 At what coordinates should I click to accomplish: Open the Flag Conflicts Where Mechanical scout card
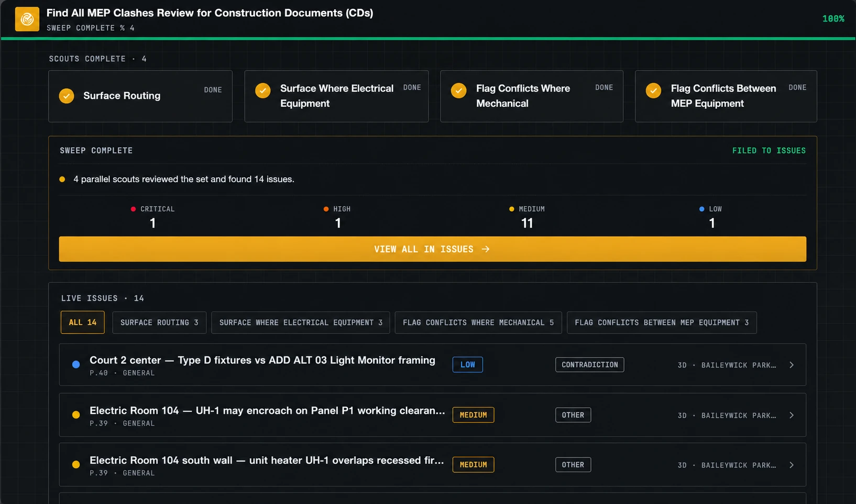coord(532,96)
